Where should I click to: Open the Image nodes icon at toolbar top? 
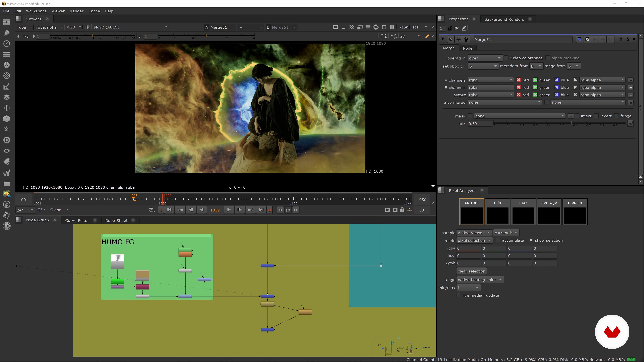[7, 22]
